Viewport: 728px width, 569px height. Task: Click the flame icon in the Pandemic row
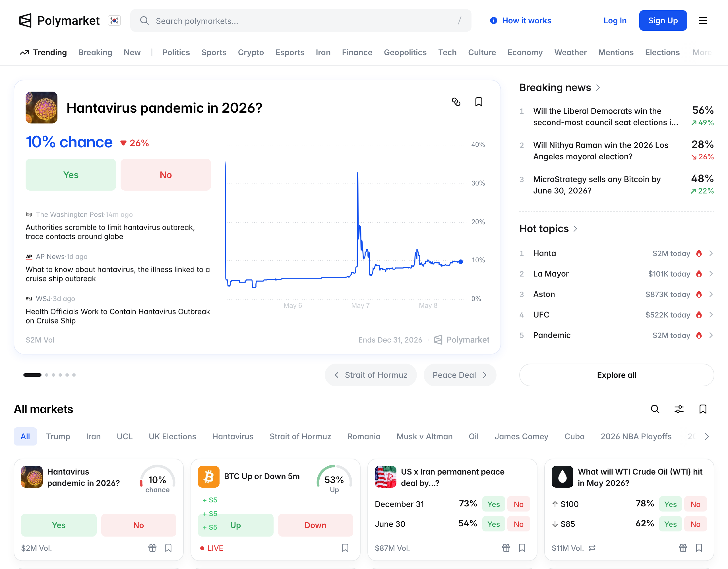coord(699,335)
